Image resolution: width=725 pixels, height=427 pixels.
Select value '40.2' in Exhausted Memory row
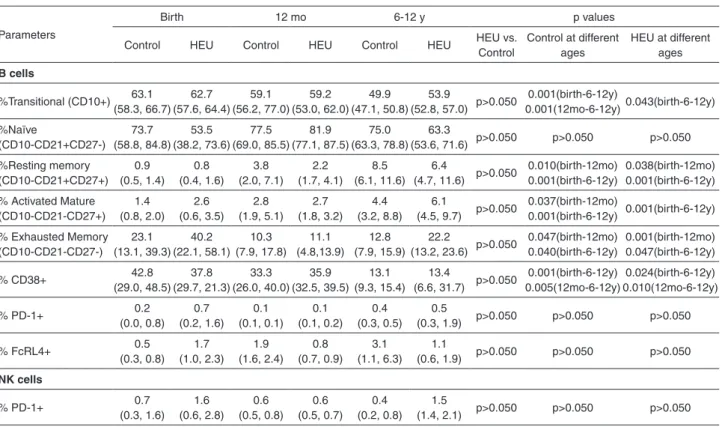click(202, 237)
